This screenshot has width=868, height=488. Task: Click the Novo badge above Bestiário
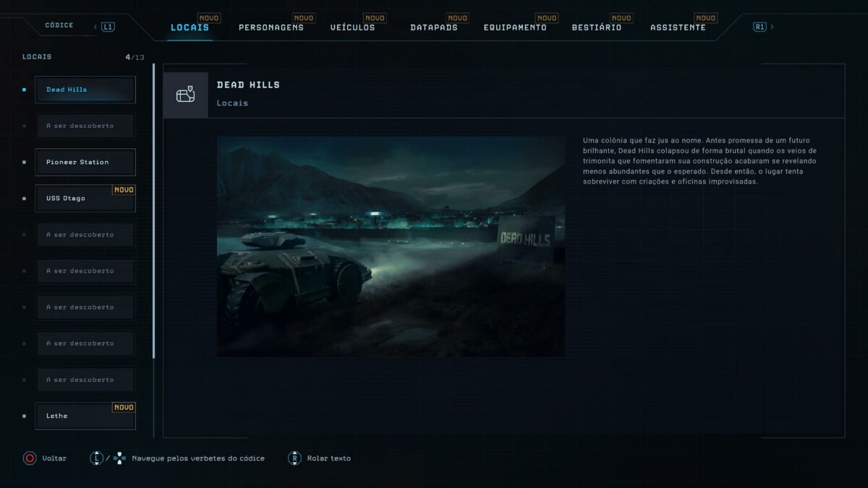[x=621, y=18]
